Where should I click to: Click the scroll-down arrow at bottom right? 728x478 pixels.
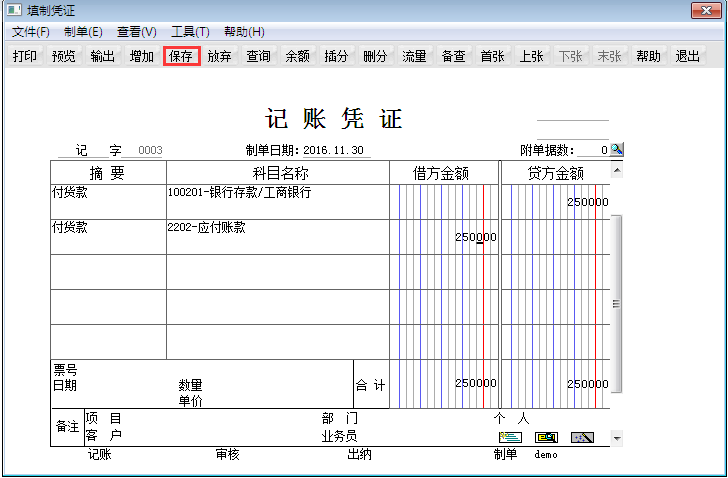click(x=617, y=438)
